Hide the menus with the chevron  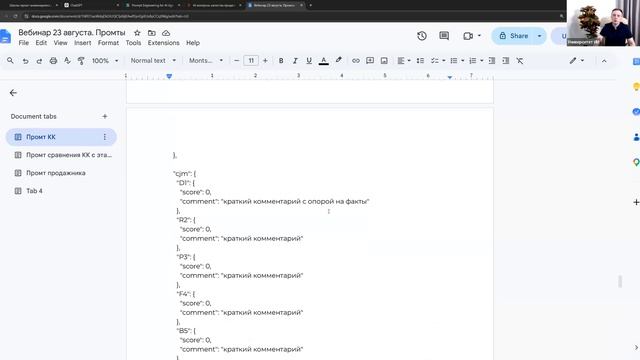pyautogui.click(x=604, y=61)
